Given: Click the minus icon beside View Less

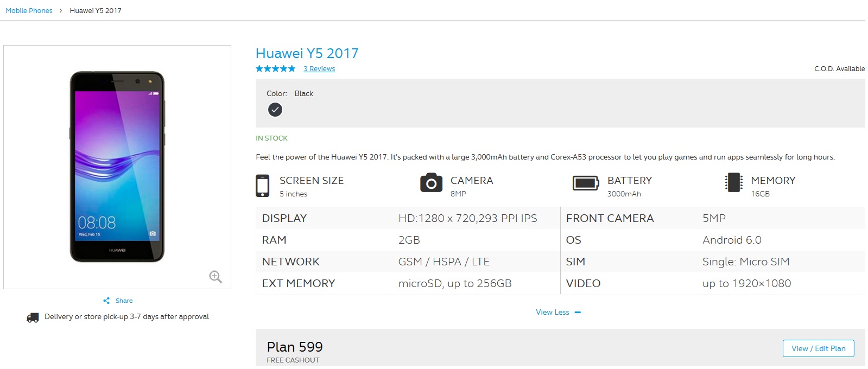Looking at the screenshot, I should click(578, 313).
